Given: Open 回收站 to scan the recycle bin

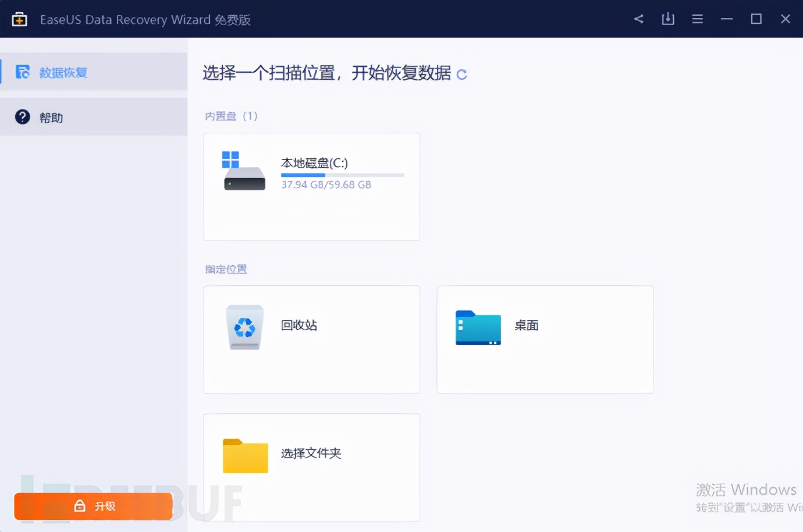Looking at the screenshot, I should point(311,339).
